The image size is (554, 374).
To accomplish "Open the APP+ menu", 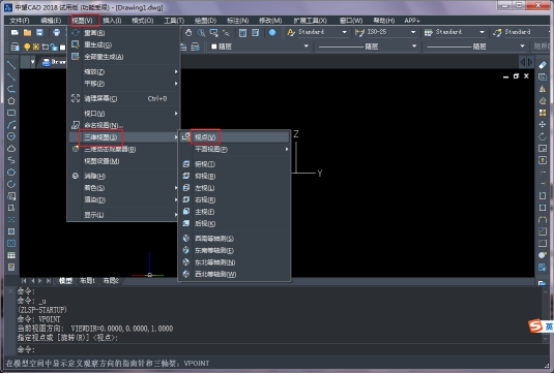I will tap(412, 20).
